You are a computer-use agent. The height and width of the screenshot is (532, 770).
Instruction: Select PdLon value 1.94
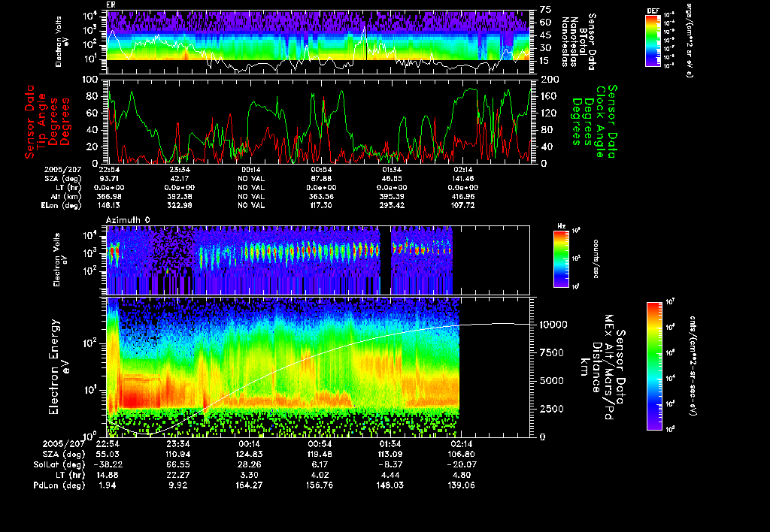pyautogui.click(x=108, y=485)
